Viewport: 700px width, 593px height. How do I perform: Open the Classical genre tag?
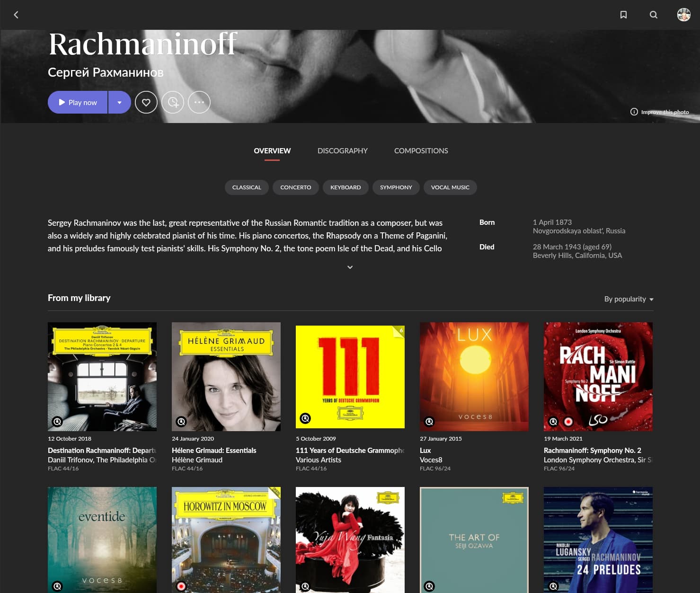point(247,187)
